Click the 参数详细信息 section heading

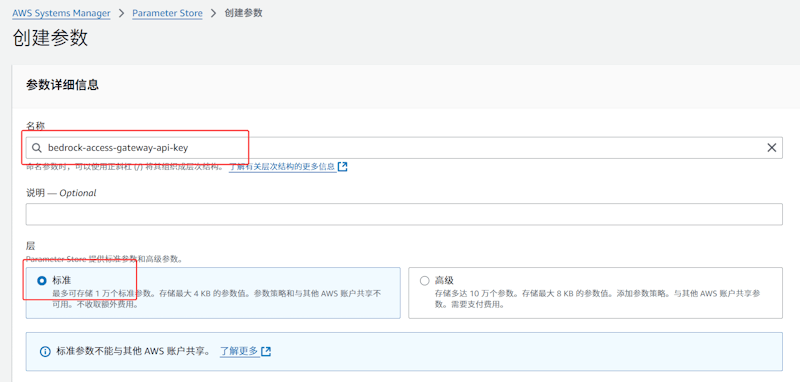coord(62,85)
